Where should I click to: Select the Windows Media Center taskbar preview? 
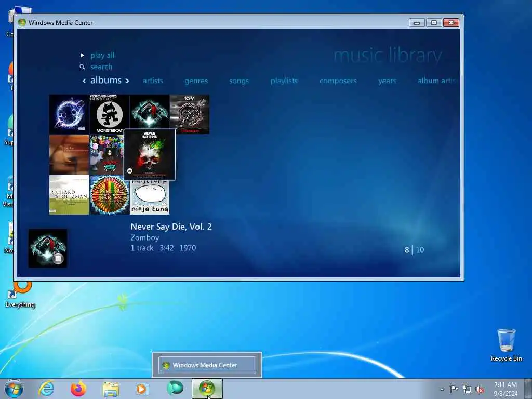coord(207,365)
